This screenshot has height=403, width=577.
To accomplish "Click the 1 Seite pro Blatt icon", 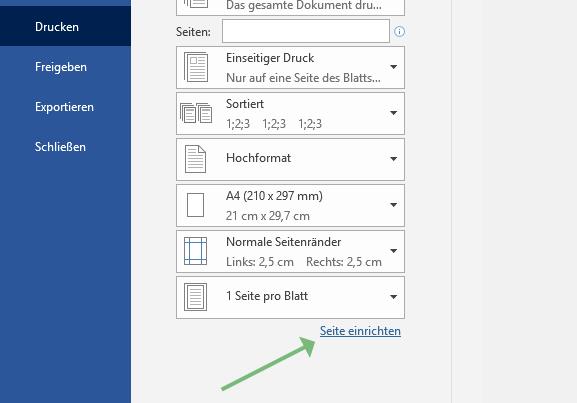I will pos(195,297).
